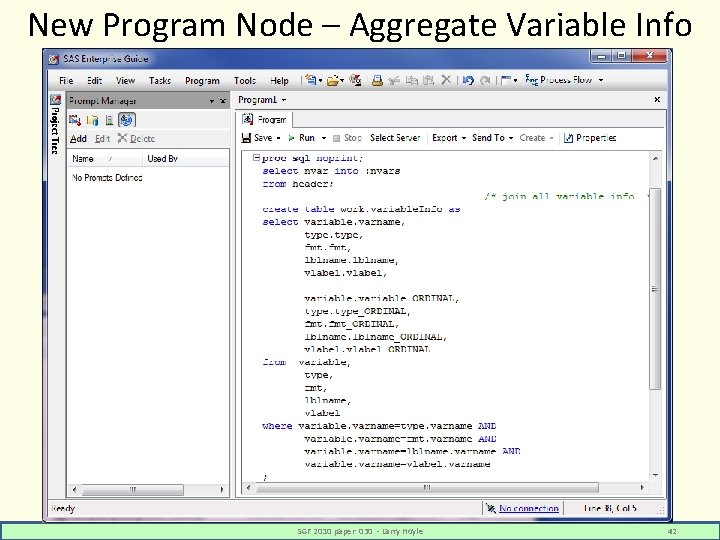
Task: Click Add in Prompt Manager
Action: click(79, 139)
